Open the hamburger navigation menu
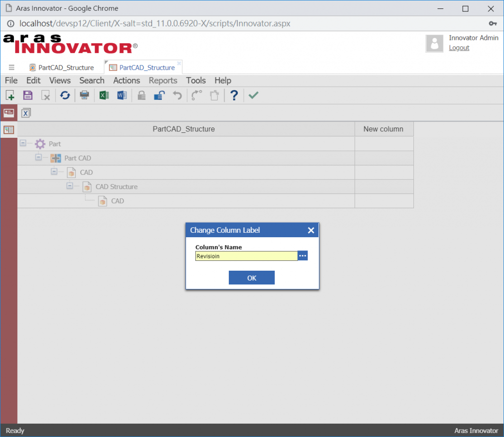 point(12,67)
